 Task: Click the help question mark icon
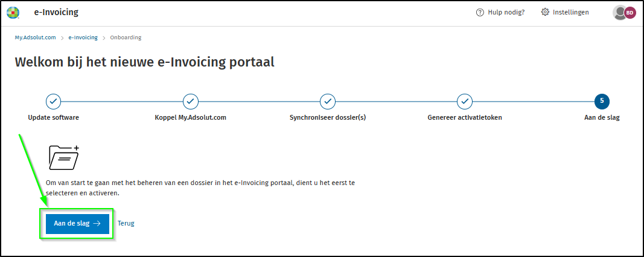tap(480, 12)
